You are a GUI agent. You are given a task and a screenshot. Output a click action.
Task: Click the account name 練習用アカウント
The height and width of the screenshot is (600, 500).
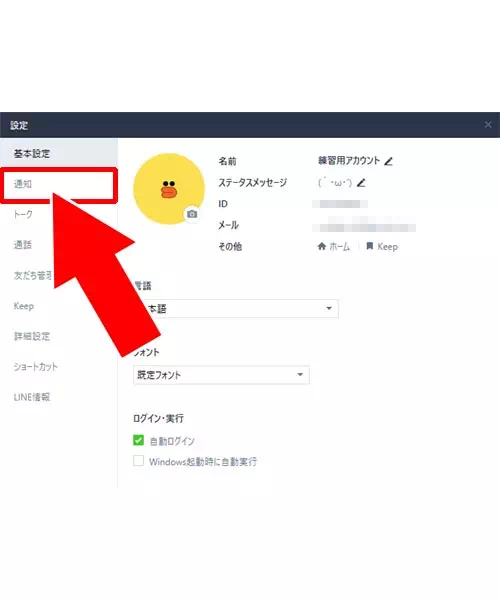[349, 161]
